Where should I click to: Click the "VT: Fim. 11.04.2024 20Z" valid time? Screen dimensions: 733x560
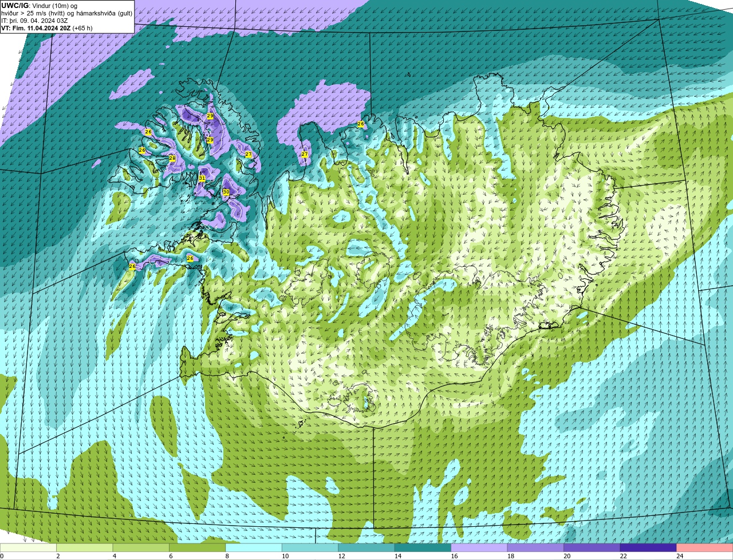36,28
